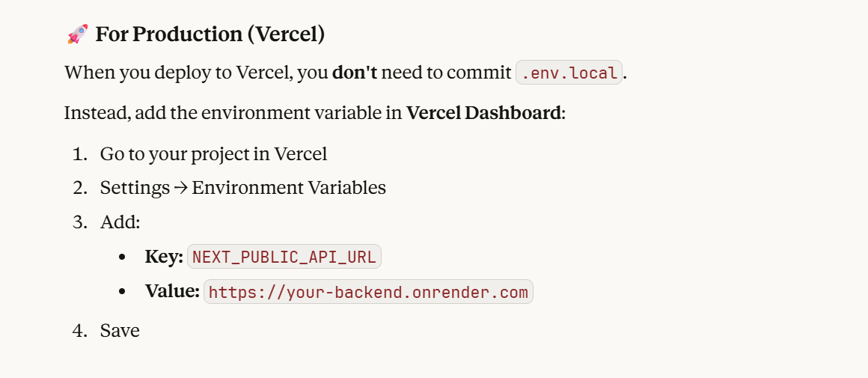Click "Go to your project in Vercel" step
The width and height of the screenshot is (868, 378).
[x=213, y=154]
